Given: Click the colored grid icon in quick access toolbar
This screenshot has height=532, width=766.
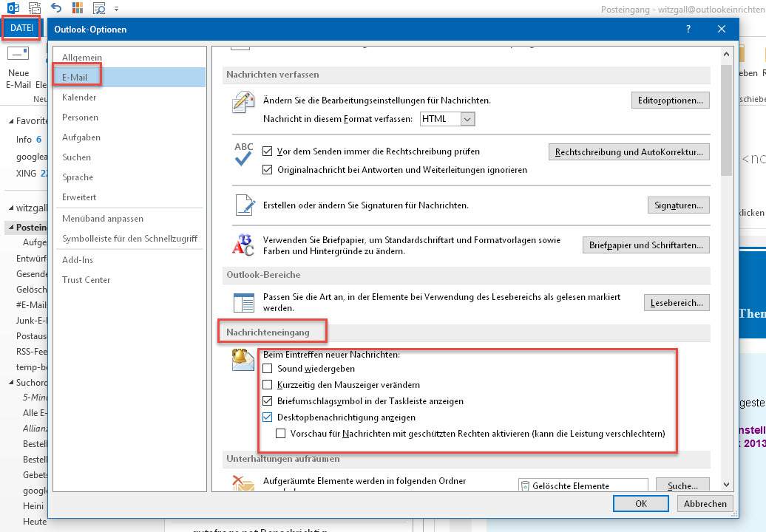Looking at the screenshot, I should click(x=78, y=8).
